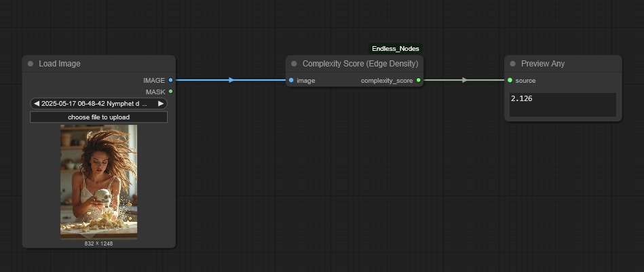
Task: Click the blue IMAGE output port
Action: (x=170, y=80)
